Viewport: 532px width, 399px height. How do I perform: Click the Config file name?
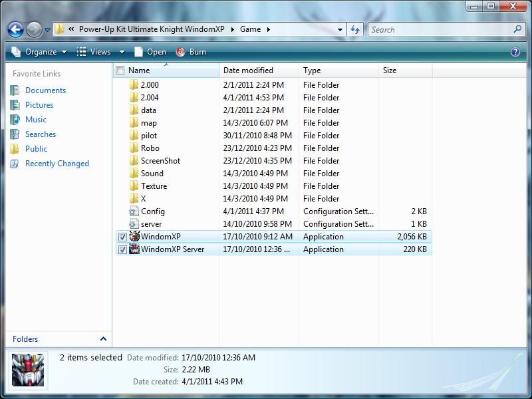click(x=153, y=211)
